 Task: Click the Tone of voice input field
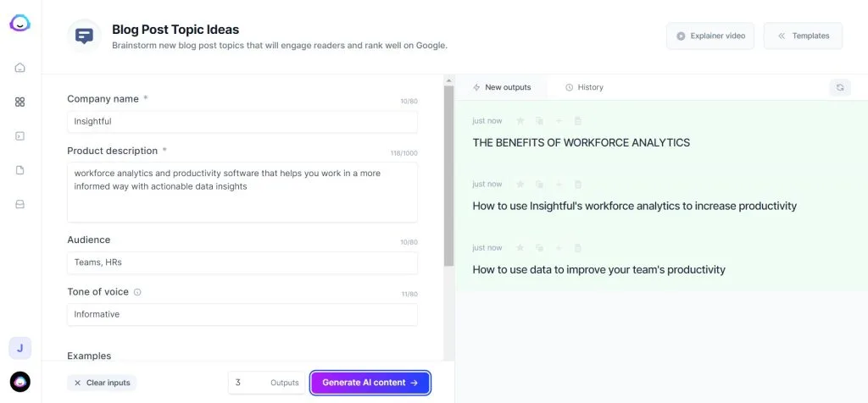[242, 315]
